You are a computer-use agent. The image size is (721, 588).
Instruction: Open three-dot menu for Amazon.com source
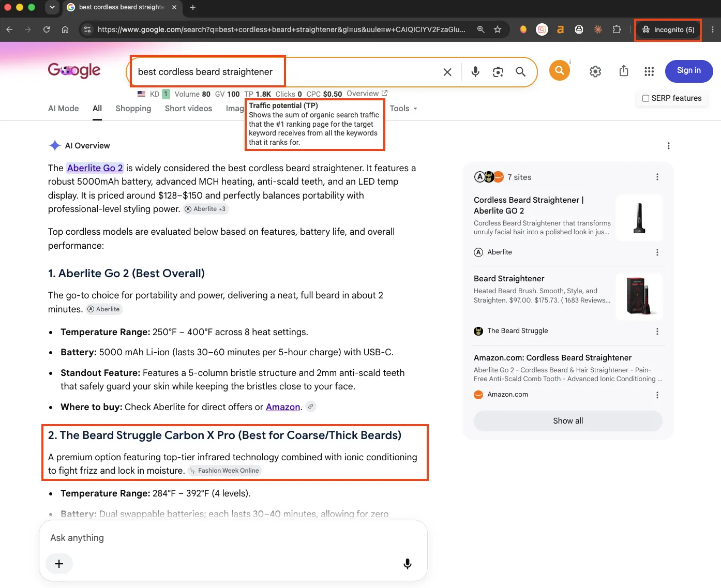click(x=657, y=395)
